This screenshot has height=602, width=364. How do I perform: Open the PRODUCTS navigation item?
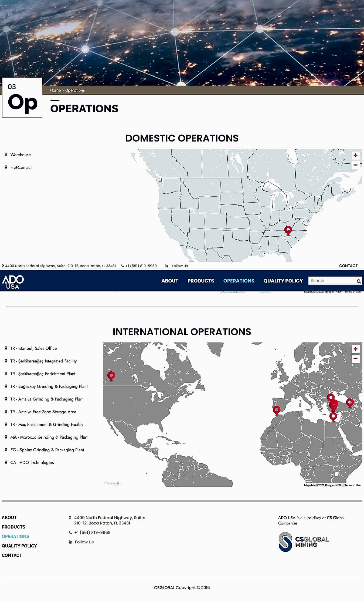(x=201, y=281)
